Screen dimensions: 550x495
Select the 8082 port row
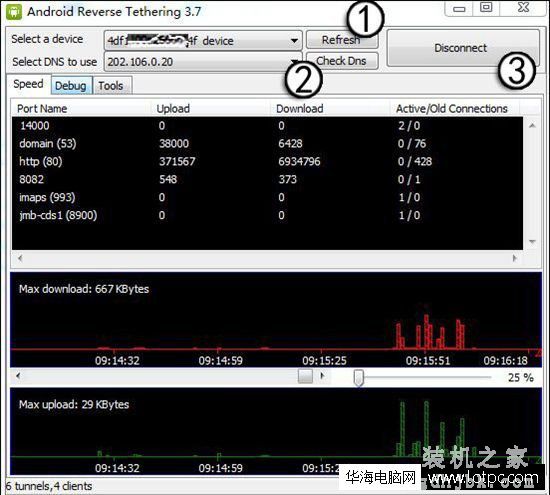click(267, 179)
